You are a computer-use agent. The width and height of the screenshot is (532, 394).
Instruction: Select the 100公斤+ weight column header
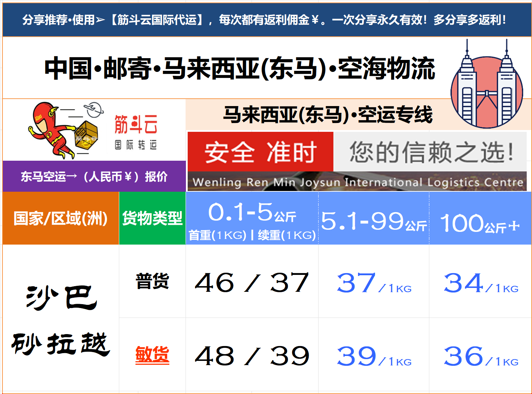coord(480,223)
